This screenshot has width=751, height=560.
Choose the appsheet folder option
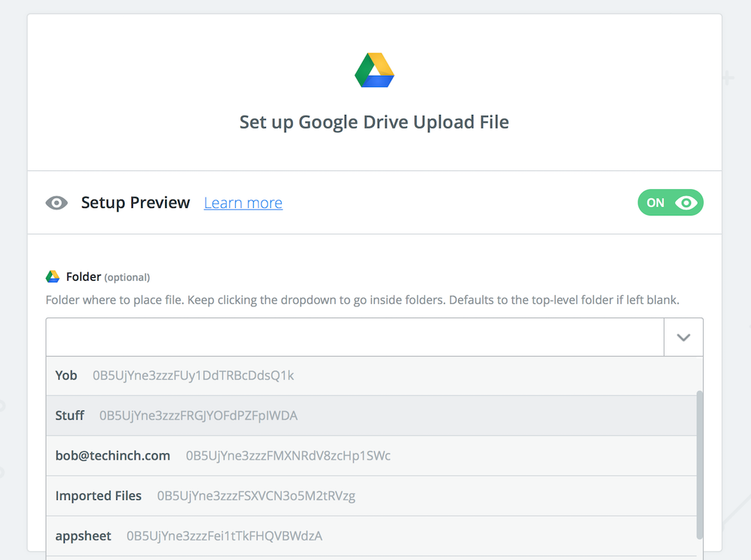[371, 536]
